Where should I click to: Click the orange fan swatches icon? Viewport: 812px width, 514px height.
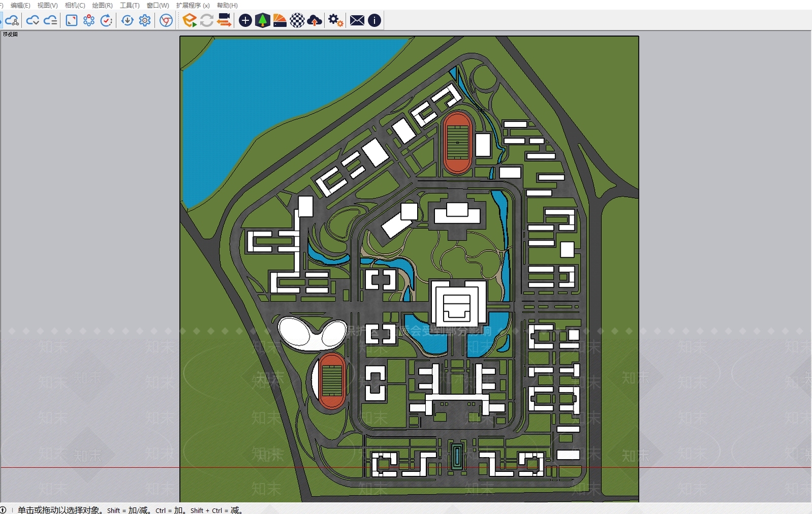280,20
